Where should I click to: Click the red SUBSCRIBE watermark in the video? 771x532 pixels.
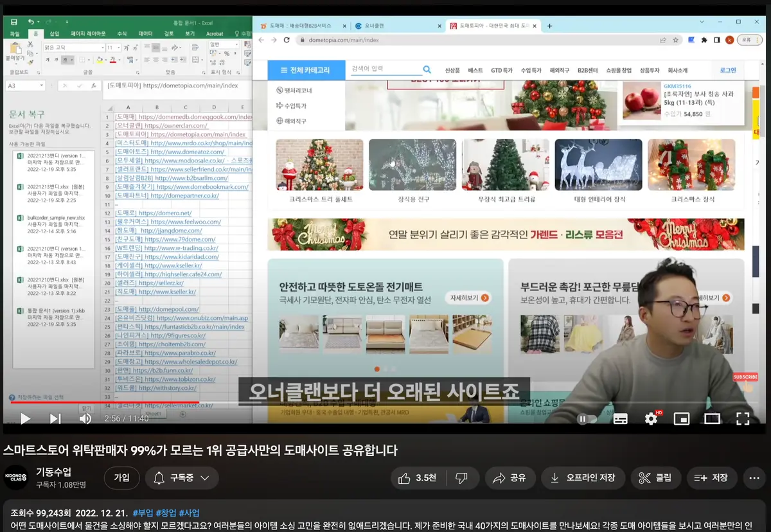745,377
